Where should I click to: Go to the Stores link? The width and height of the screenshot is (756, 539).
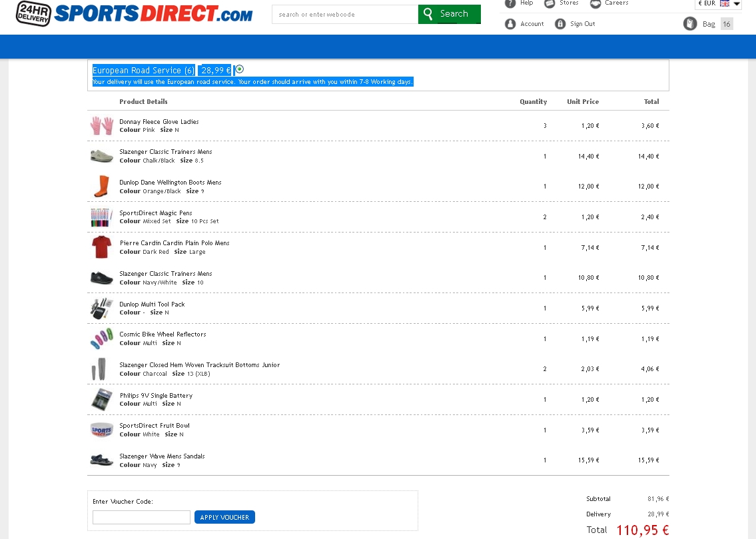tap(569, 3)
